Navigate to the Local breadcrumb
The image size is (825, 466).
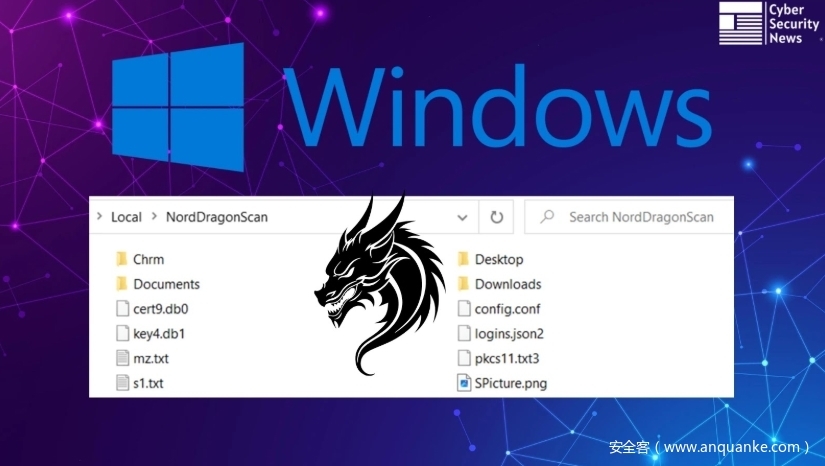[126, 217]
